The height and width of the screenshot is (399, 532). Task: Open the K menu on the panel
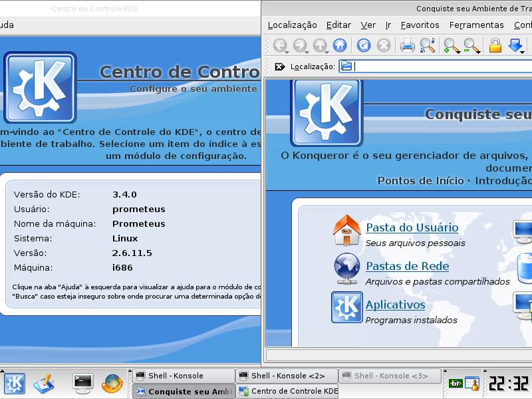click(x=14, y=384)
